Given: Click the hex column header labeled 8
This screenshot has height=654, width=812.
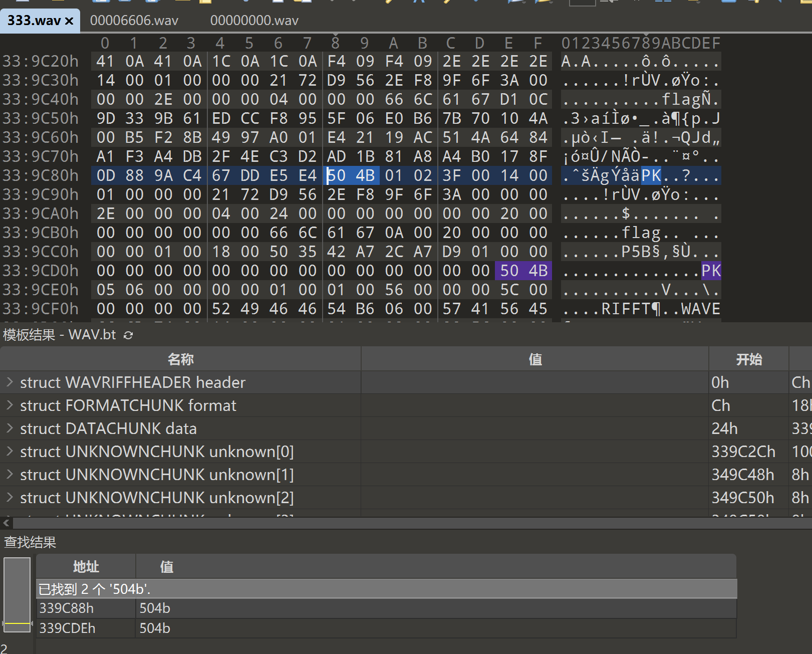Looking at the screenshot, I should (336, 43).
